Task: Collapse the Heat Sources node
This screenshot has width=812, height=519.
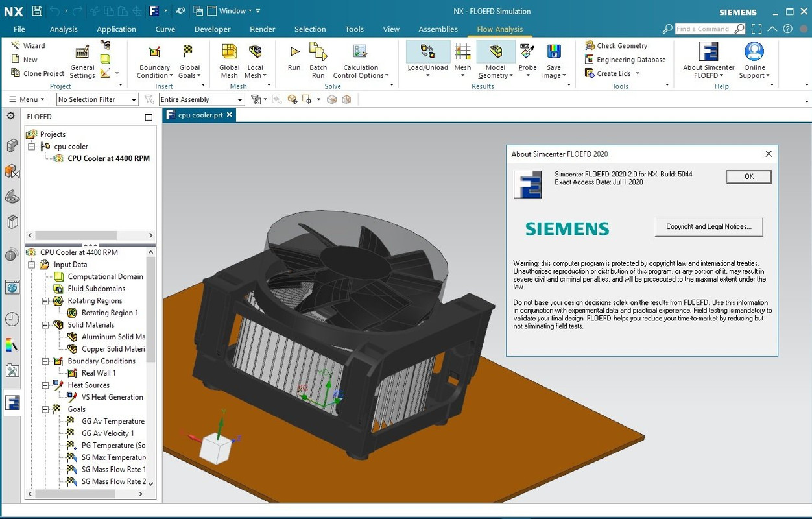Action: 45,385
